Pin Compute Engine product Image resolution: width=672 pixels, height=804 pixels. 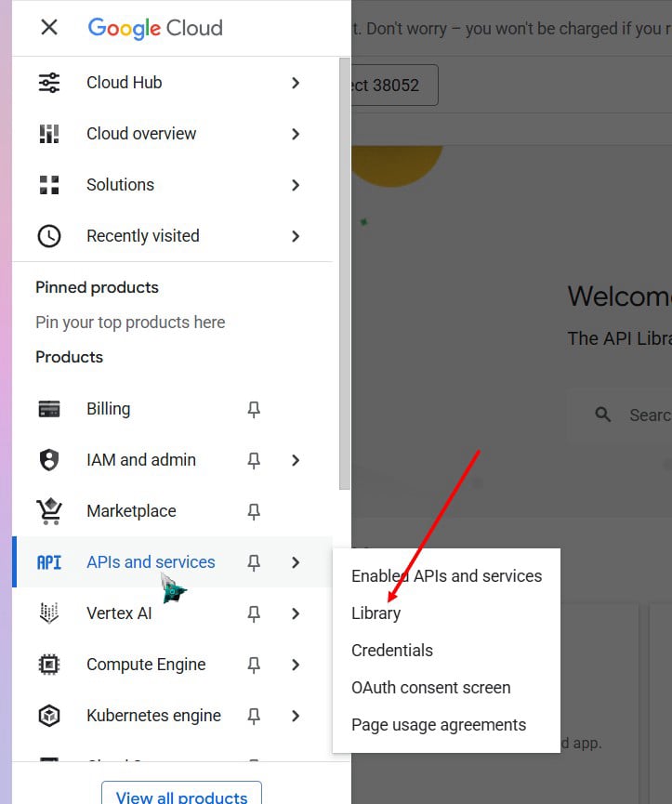click(x=254, y=666)
